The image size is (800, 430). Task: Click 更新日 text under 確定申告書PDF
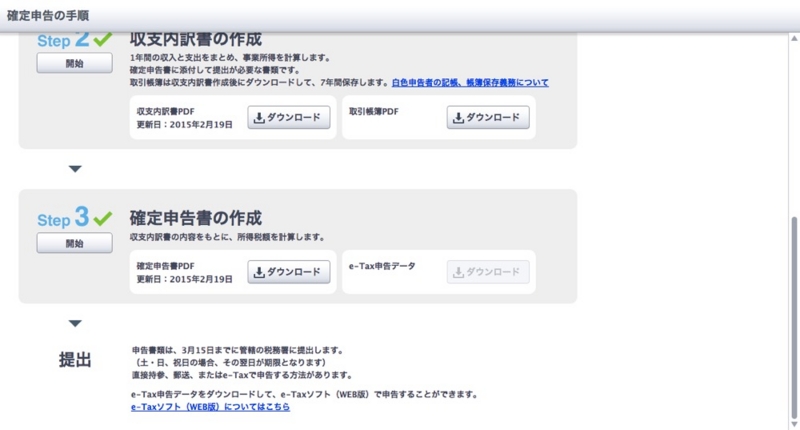pyautogui.click(x=185, y=279)
